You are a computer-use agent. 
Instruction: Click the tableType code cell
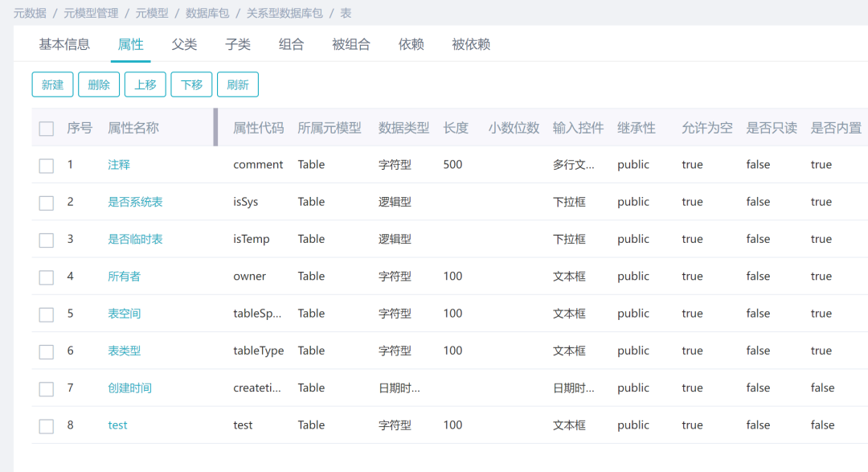pos(259,350)
